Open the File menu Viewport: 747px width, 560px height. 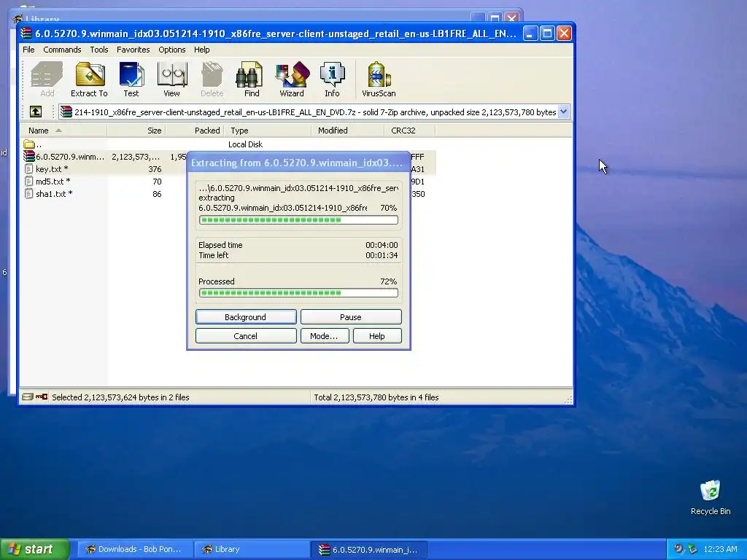(x=28, y=50)
